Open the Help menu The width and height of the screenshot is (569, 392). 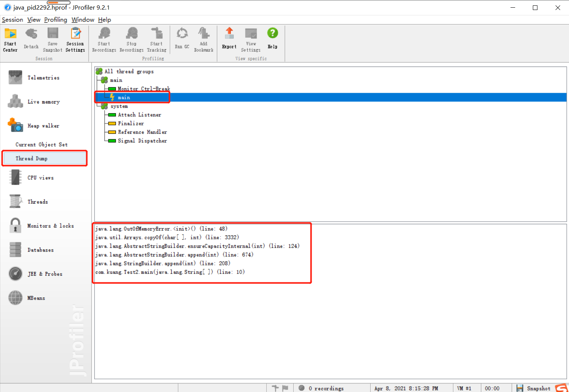[104, 20]
